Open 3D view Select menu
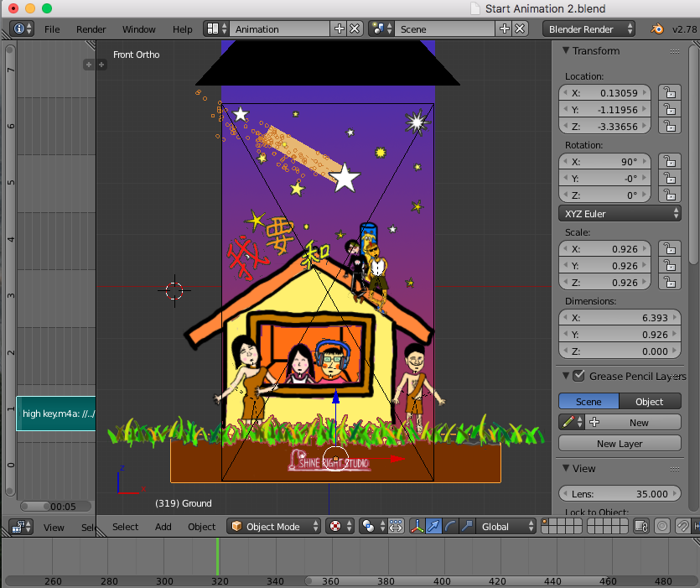This screenshot has height=588, width=700. click(125, 526)
